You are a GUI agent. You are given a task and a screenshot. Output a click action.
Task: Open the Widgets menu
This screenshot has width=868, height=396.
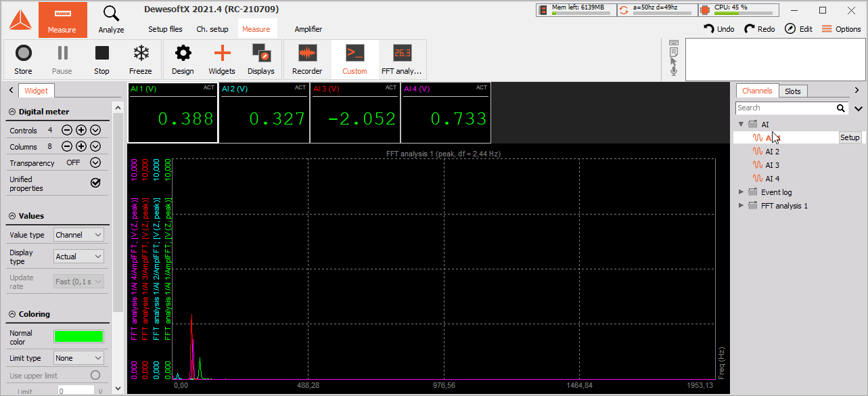pyautogui.click(x=222, y=60)
